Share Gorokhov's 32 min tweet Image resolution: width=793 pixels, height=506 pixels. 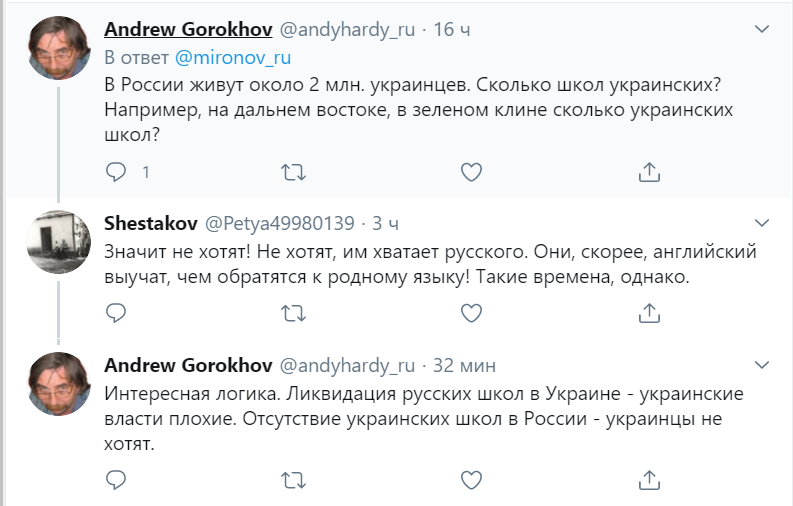649,478
